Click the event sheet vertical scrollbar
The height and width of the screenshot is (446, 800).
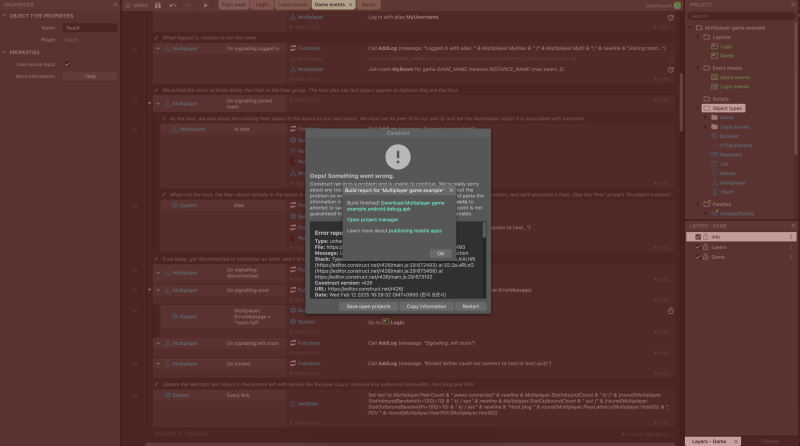click(681, 102)
